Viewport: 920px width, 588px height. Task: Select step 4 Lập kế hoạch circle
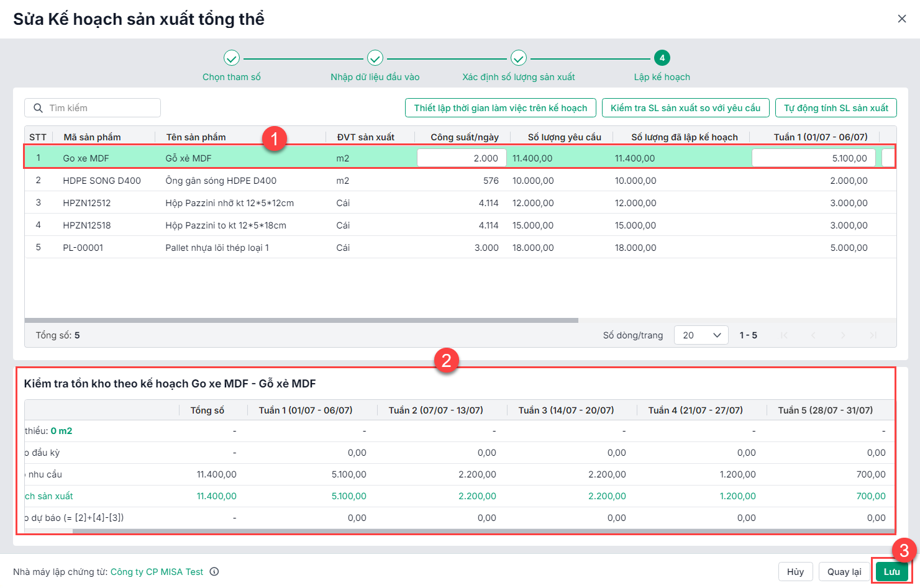pyautogui.click(x=662, y=58)
